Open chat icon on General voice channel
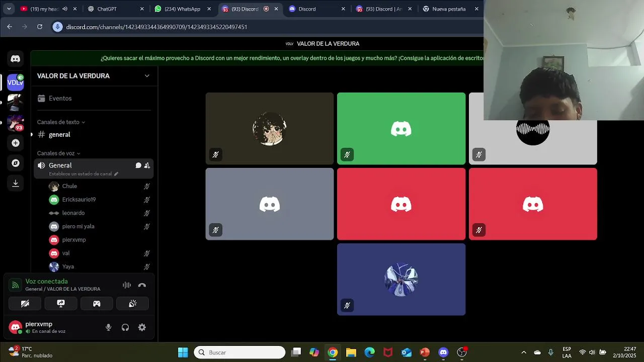The height and width of the screenshot is (362, 644). (138, 165)
